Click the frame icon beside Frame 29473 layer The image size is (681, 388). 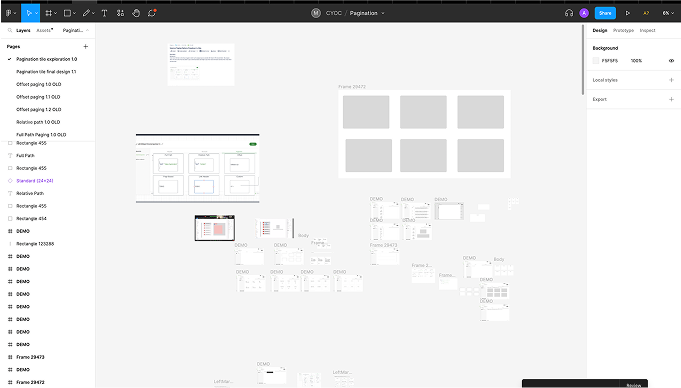tap(10, 357)
